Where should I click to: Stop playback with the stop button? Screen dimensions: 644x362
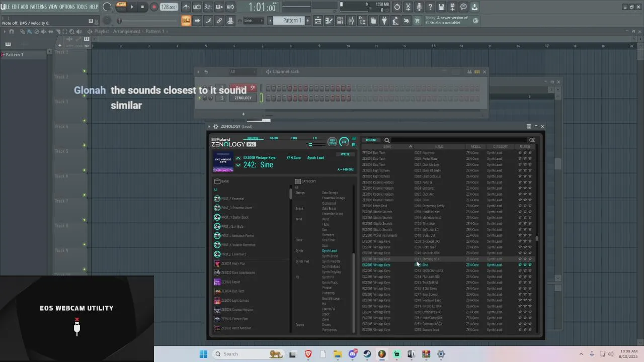point(143,7)
